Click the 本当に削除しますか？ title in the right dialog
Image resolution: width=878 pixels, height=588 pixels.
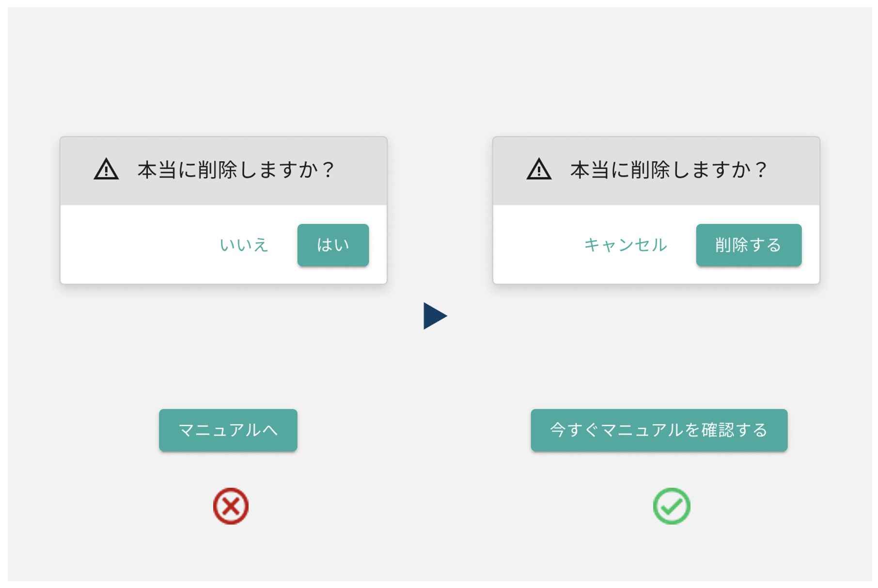point(668,170)
